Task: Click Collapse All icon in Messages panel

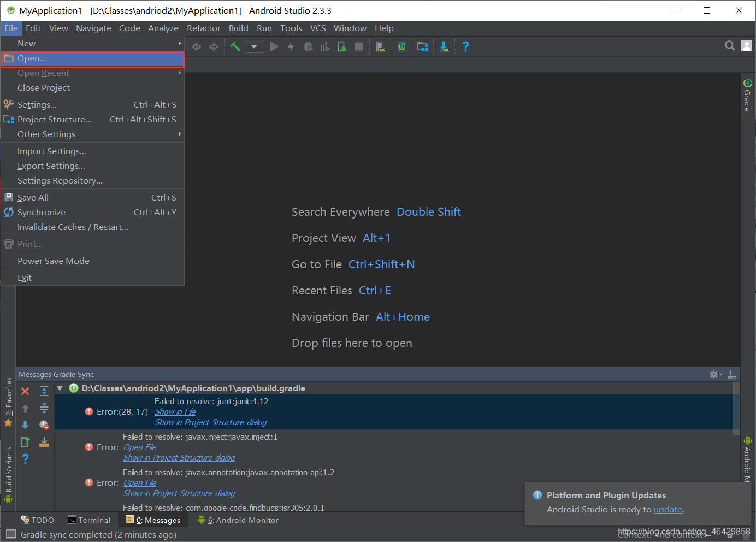Action: coord(44,408)
